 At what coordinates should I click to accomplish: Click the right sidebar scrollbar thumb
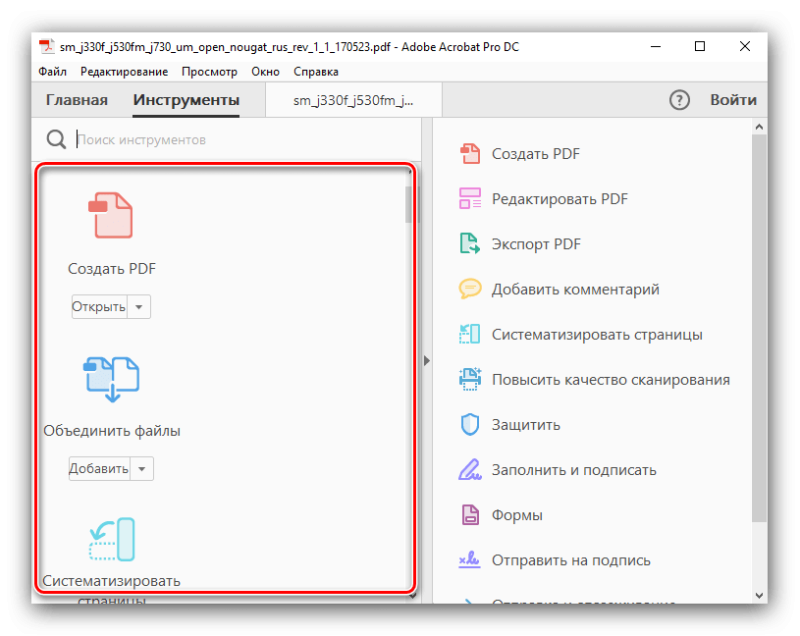tap(759, 327)
